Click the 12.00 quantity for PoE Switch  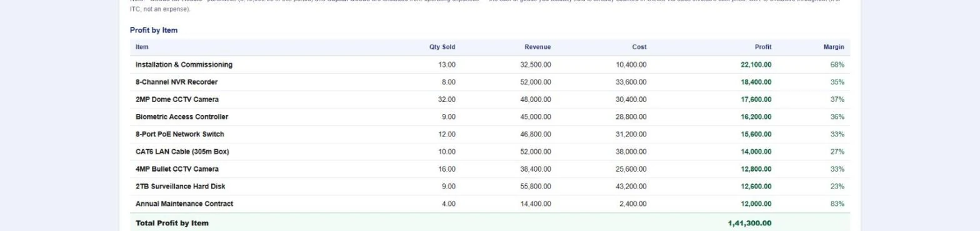[447, 134]
